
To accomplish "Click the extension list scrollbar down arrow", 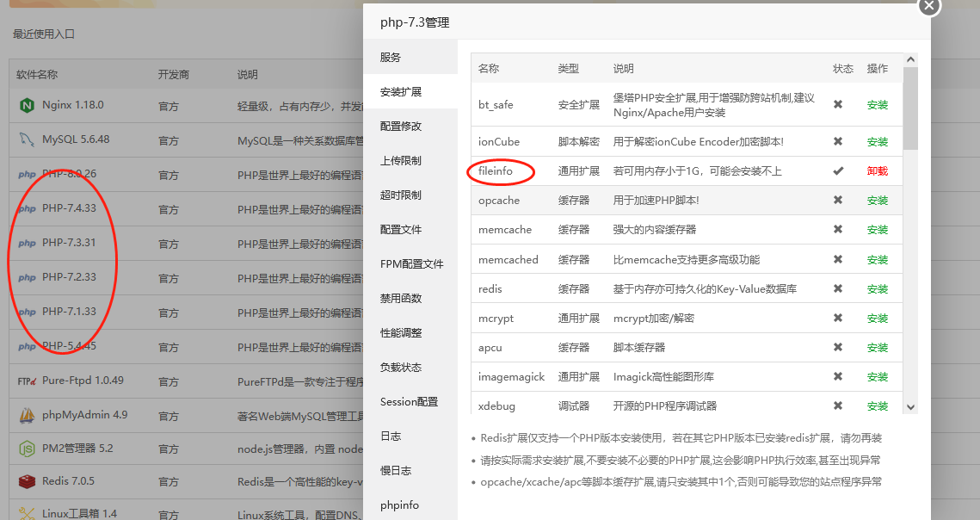I will [x=910, y=407].
